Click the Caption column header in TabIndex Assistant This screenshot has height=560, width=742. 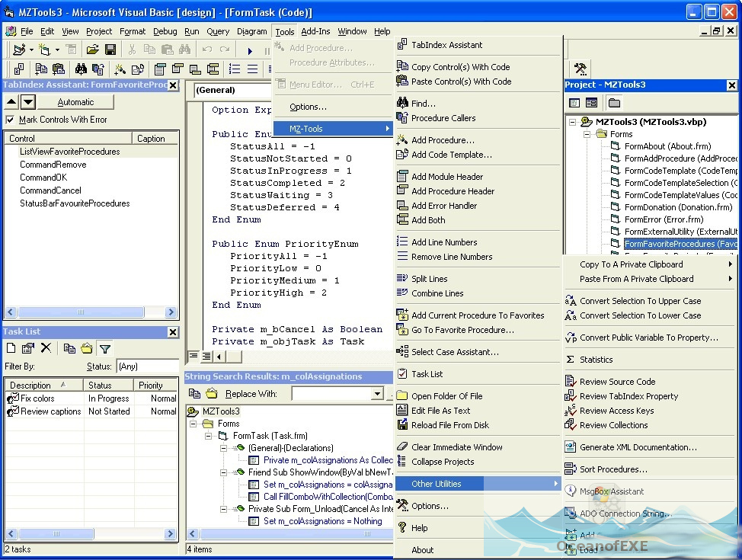point(155,138)
